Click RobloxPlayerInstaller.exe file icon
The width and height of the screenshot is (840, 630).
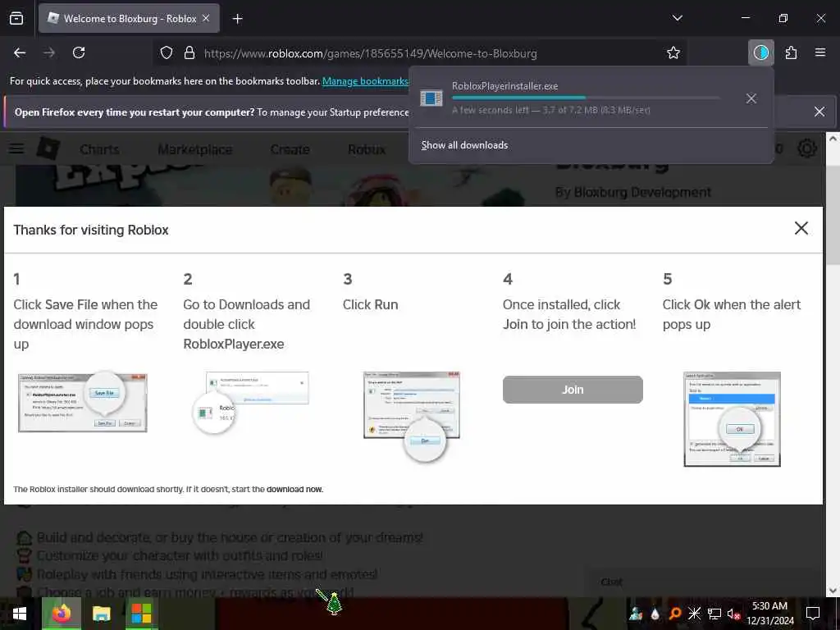coord(431,98)
